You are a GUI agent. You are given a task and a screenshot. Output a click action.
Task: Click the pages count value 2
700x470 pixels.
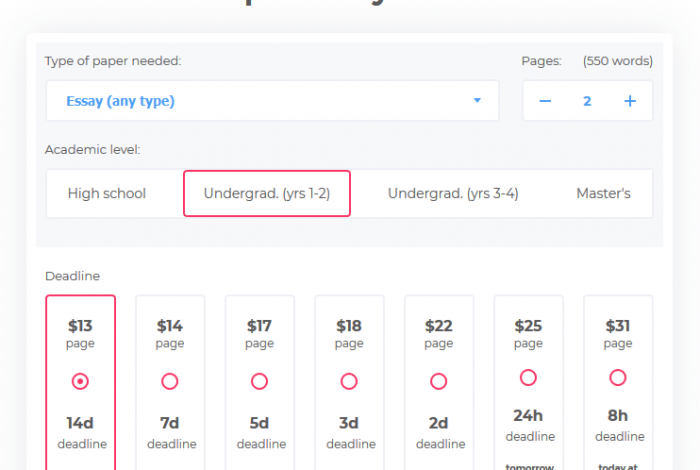(x=587, y=101)
